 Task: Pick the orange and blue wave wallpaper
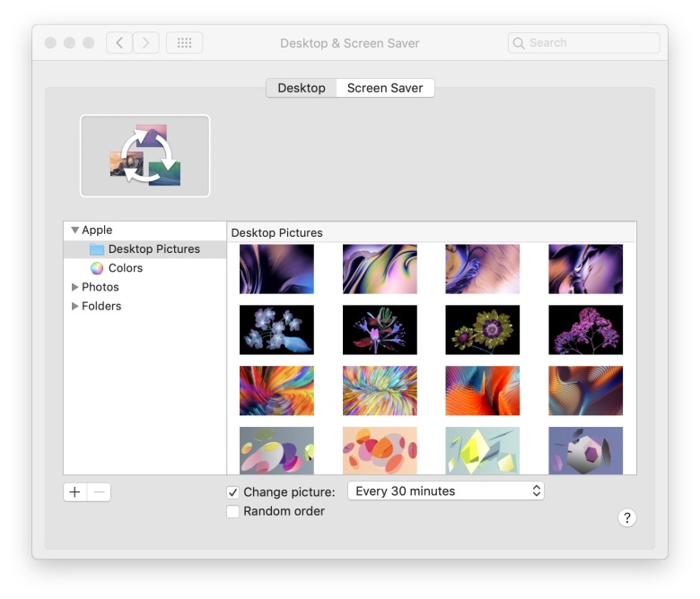482,390
